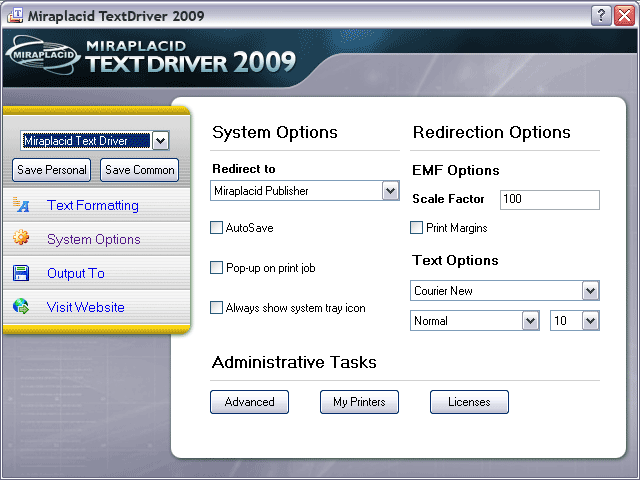
Task: Click the Scale Factor input field
Action: (549, 200)
